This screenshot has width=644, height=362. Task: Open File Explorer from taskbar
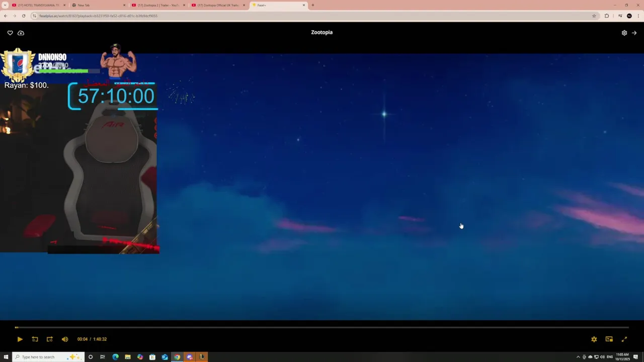128,357
